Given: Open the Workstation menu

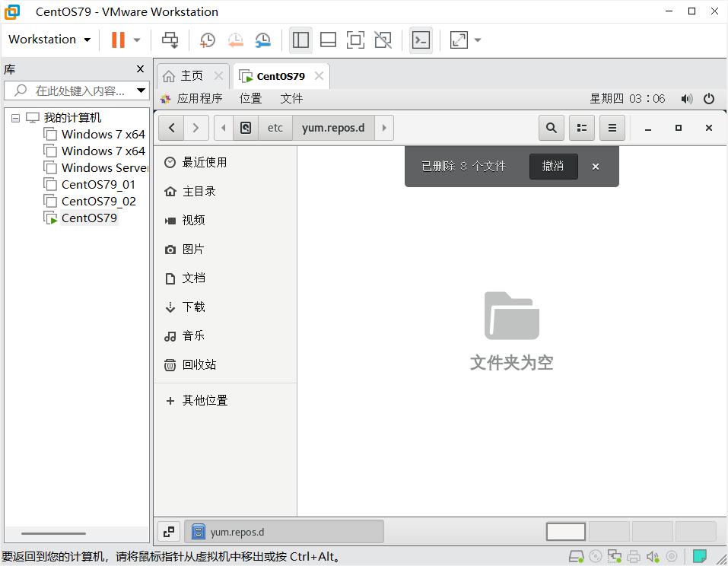Looking at the screenshot, I should 49,40.
